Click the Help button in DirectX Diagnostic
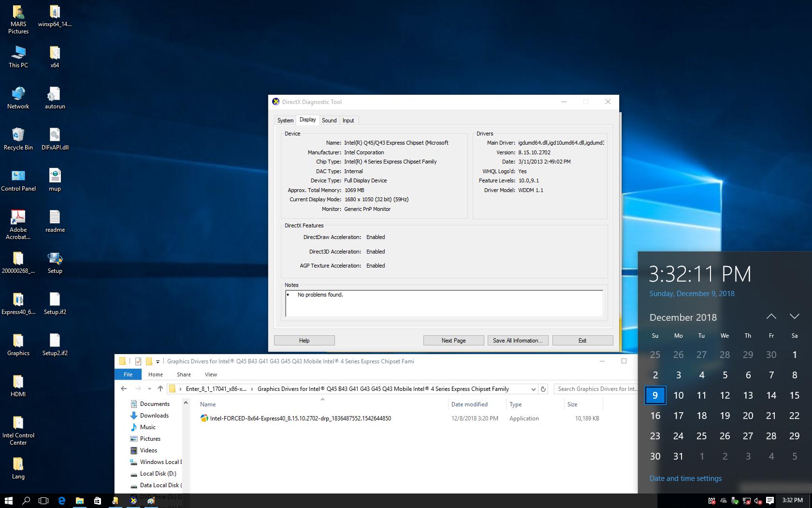The height and width of the screenshot is (508, 812). 304,341
